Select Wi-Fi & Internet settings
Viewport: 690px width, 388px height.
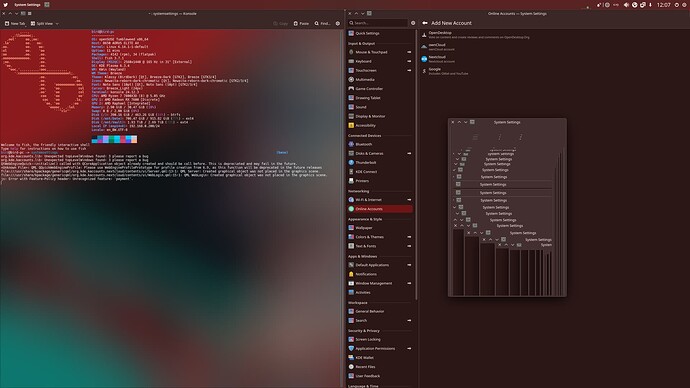point(380,200)
